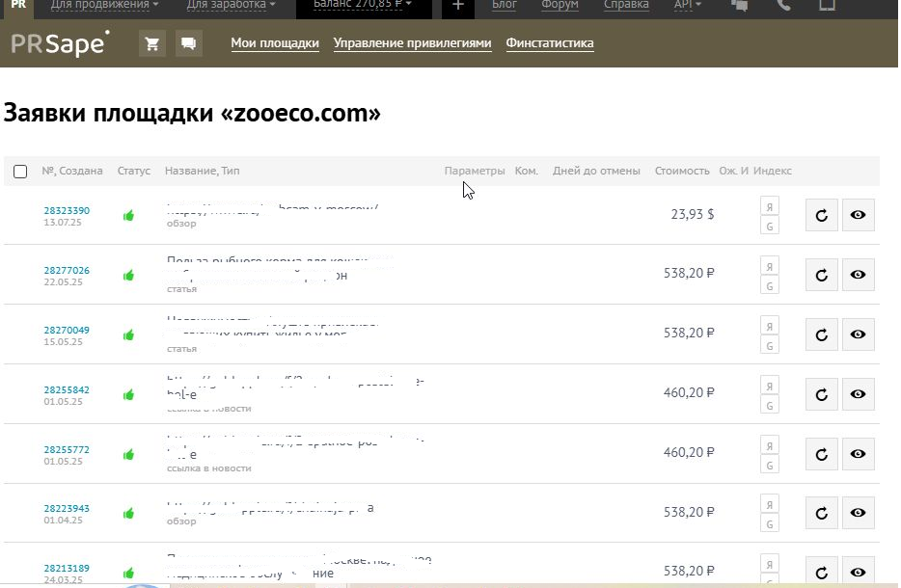The image size is (901, 588).
Task: Go to «Финстатистика» section
Action: click(x=550, y=43)
